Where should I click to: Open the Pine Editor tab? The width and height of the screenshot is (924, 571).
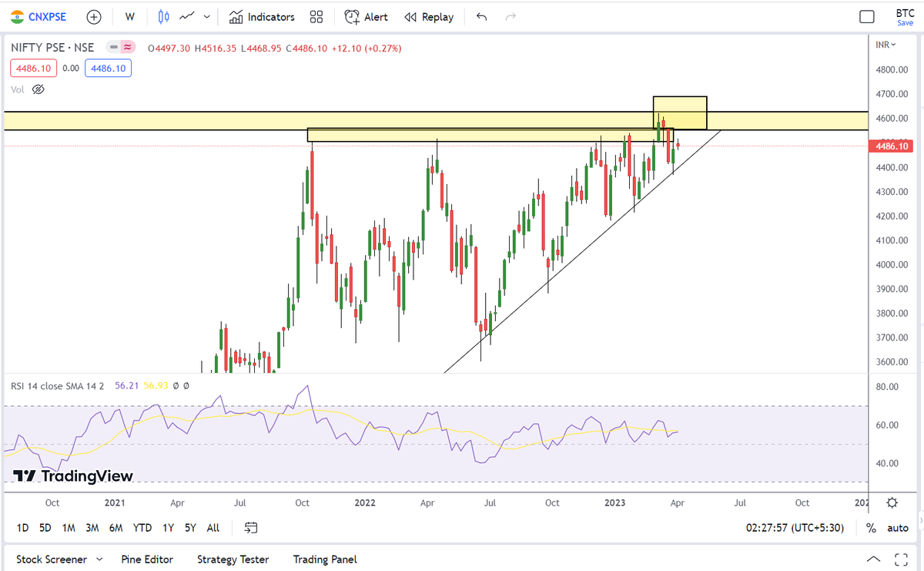pos(147,559)
